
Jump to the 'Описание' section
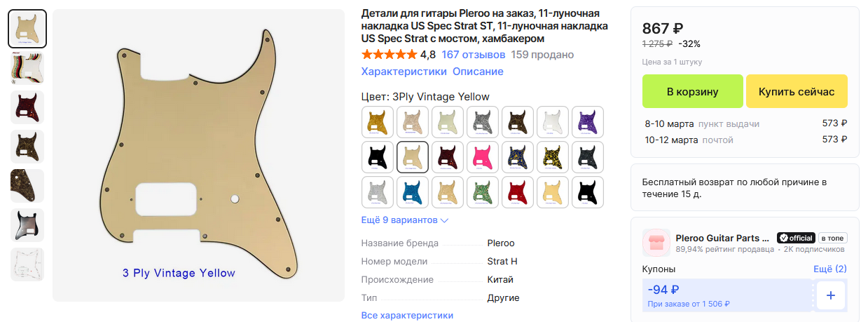[x=478, y=72]
